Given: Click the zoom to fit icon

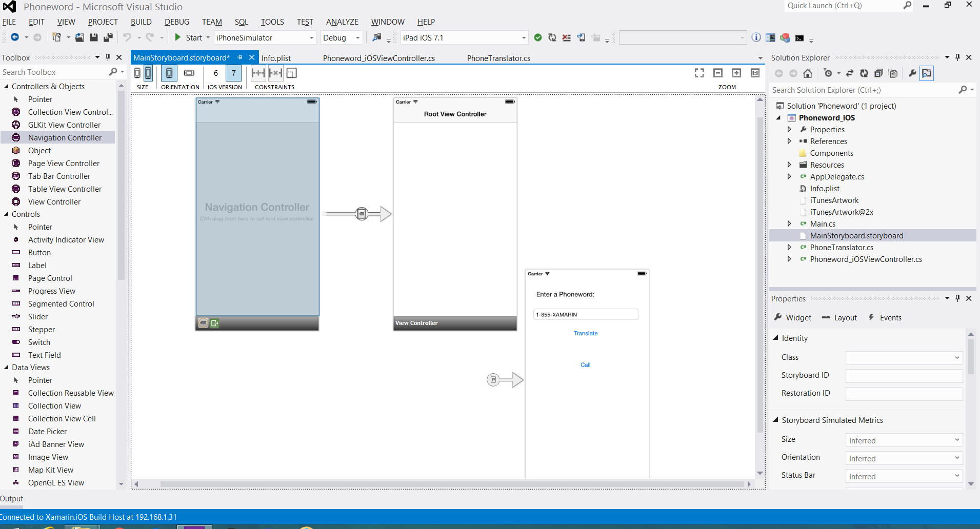Looking at the screenshot, I should click(x=699, y=73).
